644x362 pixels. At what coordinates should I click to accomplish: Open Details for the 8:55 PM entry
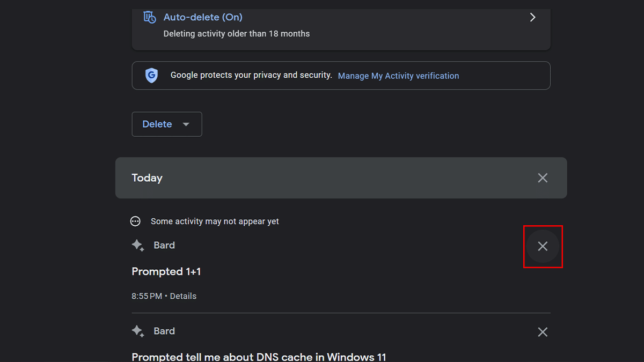click(183, 296)
